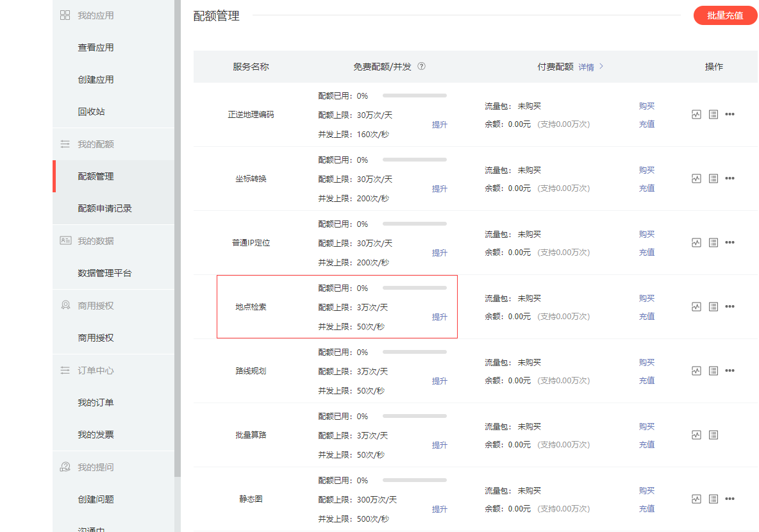The height and width of the screenshot is (532, 759).
Task: Open 回收站 in sidebar
Action: pos(92,112)
